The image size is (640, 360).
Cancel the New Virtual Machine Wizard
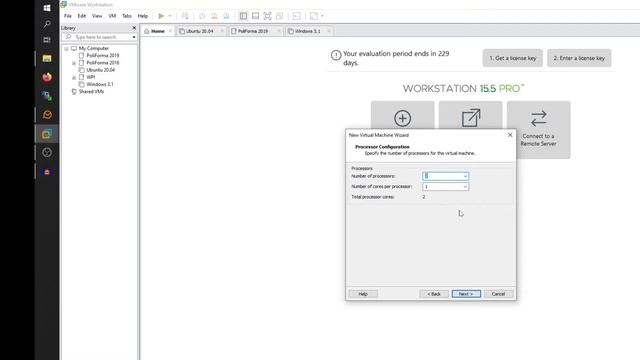[498, 294]
